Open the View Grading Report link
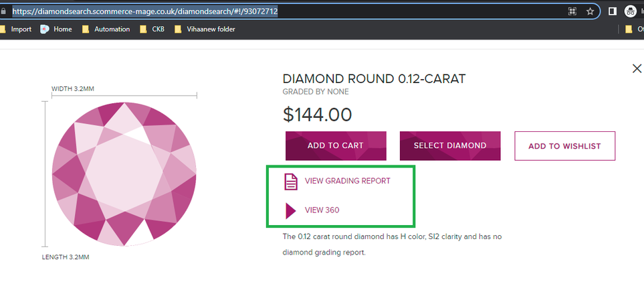This screenshot has height=284, width=644. 347,181
